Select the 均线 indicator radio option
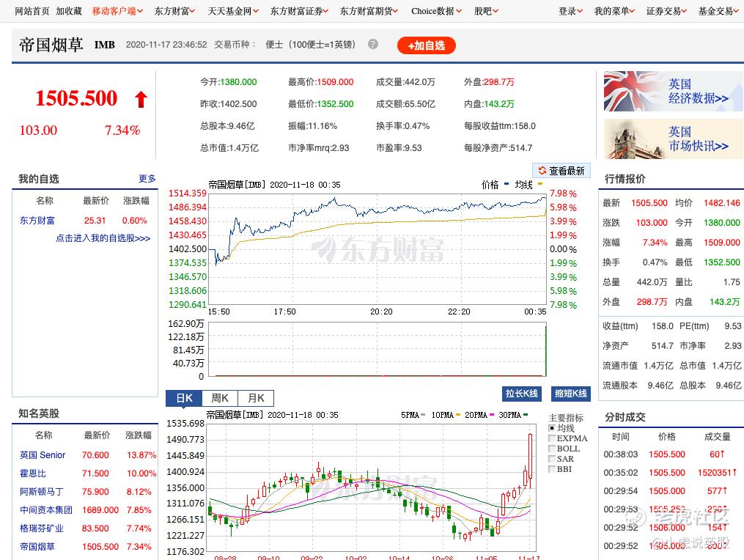This screenshot has height=560, width=744. [552, 428]
